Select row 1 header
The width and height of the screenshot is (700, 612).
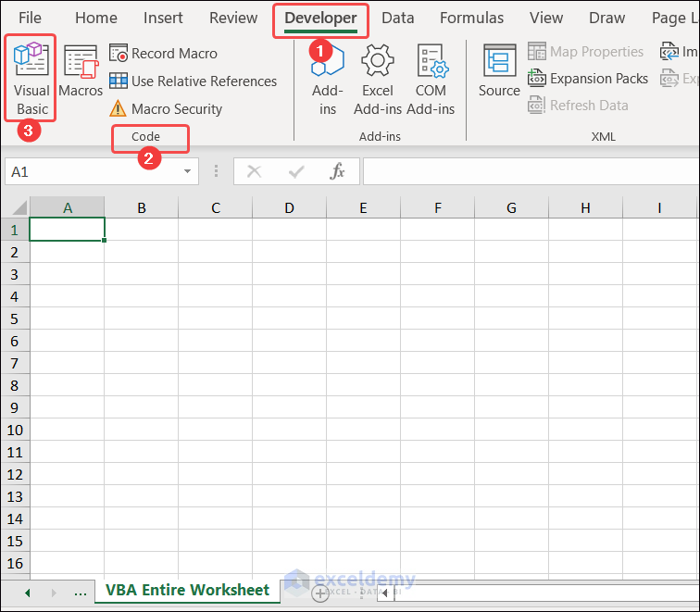tap(15, 230)
